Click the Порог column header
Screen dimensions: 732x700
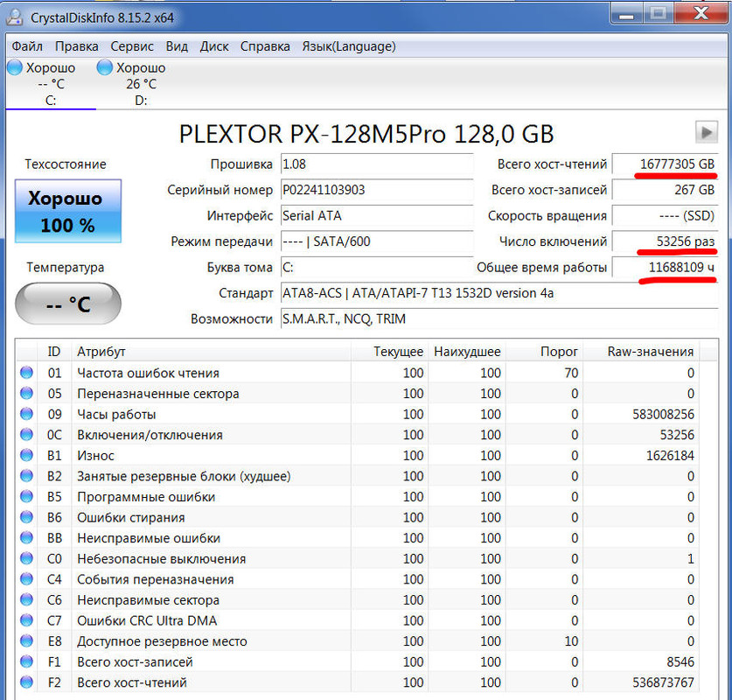coord(544,351)
